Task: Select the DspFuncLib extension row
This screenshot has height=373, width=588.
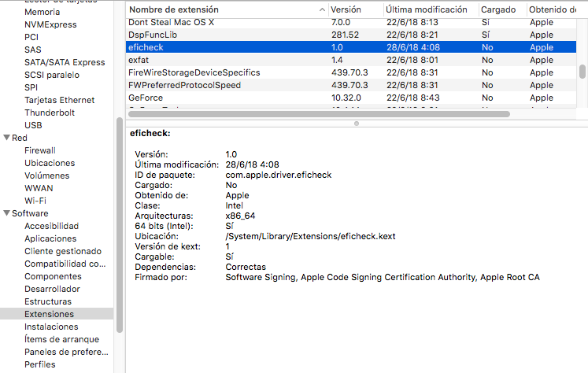Action: (351, 35)
